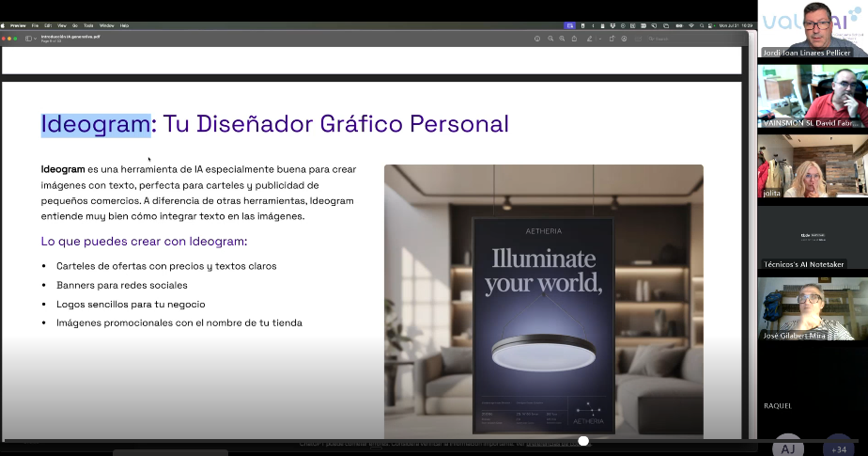This screenshot has height=456, width=868.
Task: Open the Go menu
Action: point(75,25)
